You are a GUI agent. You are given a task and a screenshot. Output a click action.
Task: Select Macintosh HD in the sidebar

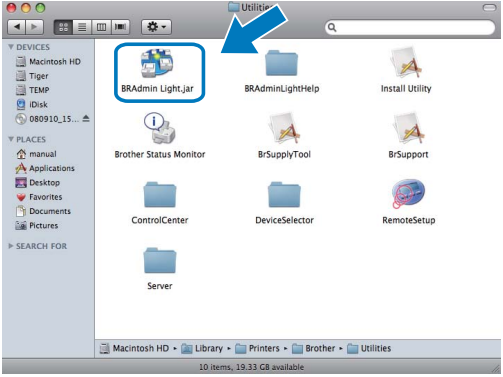(48, 62)
